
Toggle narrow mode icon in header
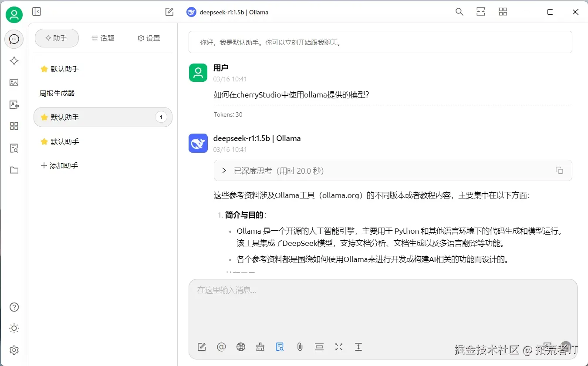click(x=481, y=12)
